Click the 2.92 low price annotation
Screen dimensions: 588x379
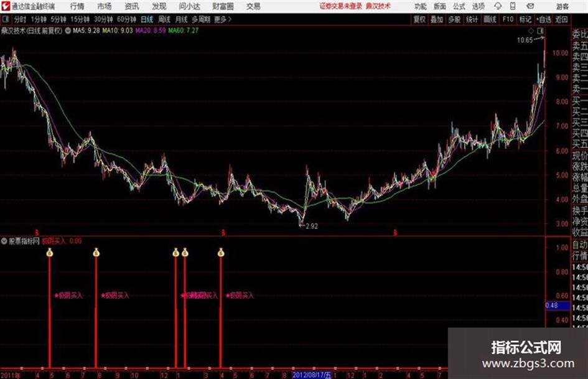pyautogui.click(x=311, y=227)
